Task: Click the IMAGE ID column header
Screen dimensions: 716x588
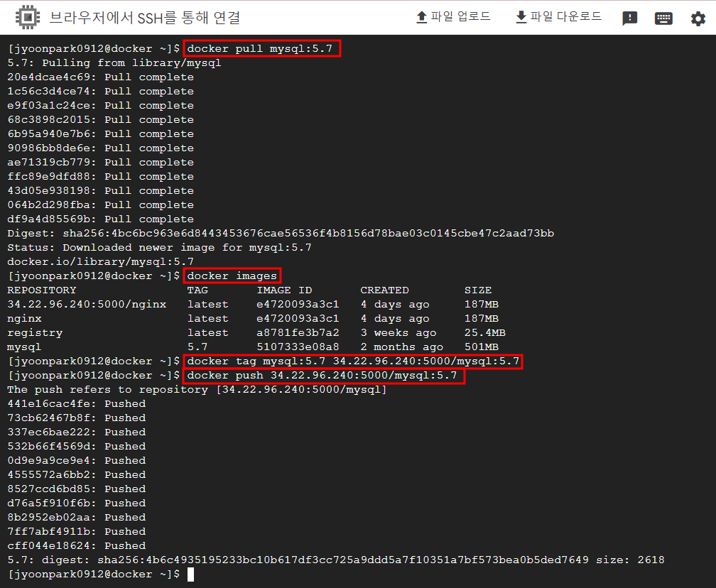Action: click(284, 290)
